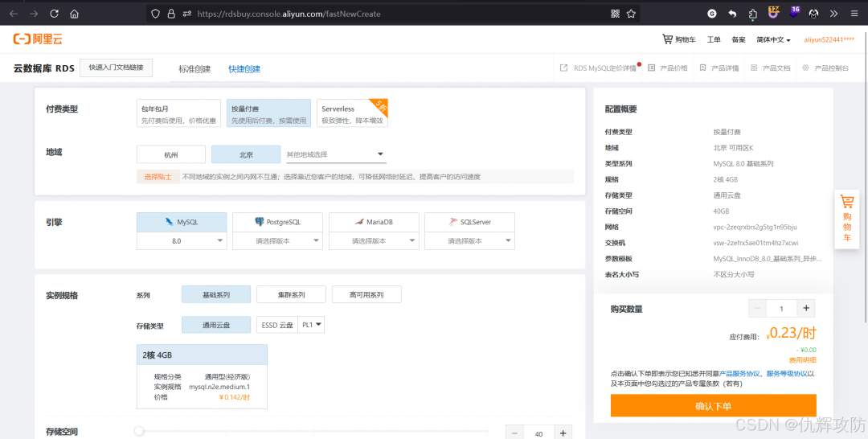Open PL1 performance level dropdown

[x=311, y=325]
